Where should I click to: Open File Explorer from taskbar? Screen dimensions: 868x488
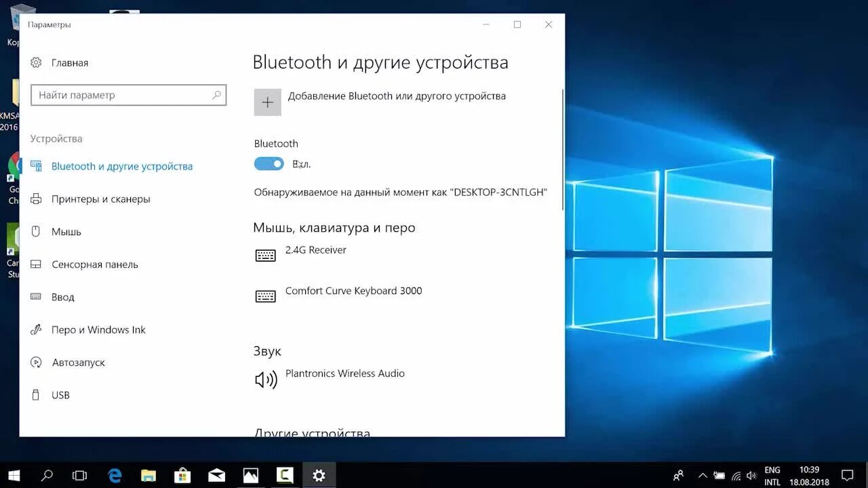pos(149,475)
